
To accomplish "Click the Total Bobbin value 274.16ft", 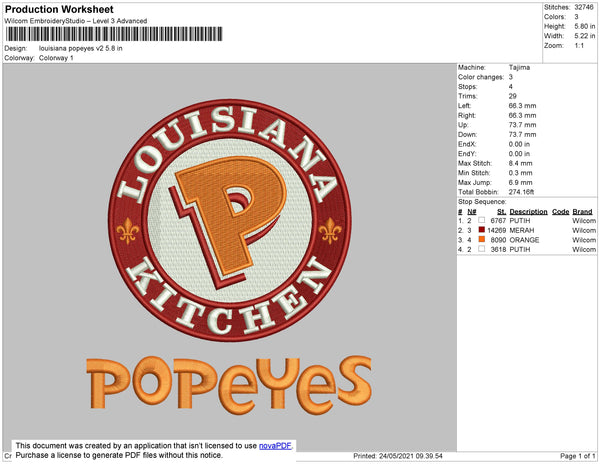I will [521, 192].
